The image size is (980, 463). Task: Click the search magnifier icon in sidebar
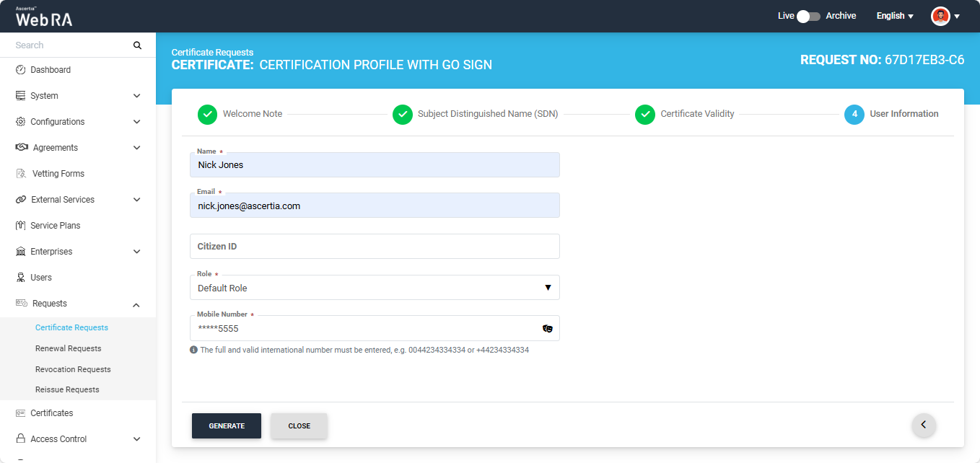coord(137,45)
